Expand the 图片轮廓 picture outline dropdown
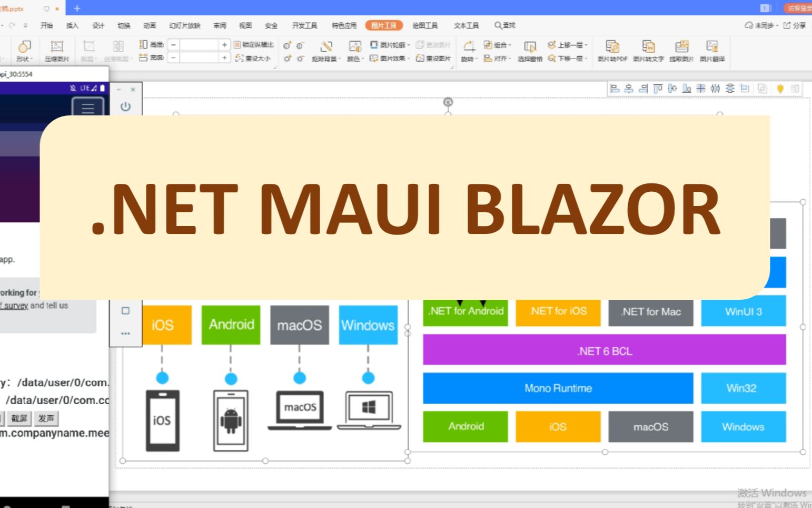Screen dimensions: 812x508 [409, 45]
